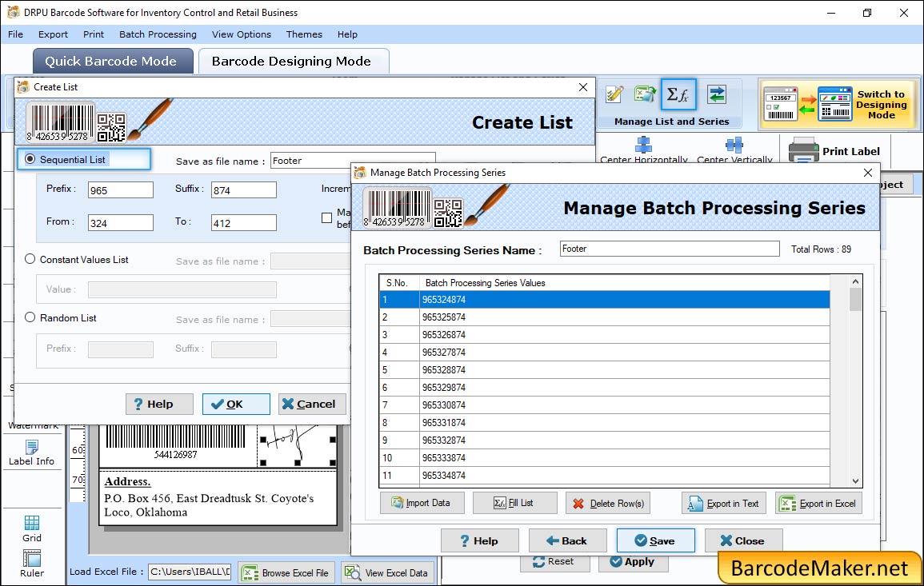Screen dimensions: 924x586
Task: Click the Center Horizontally icon
Action: click(643, 145)
